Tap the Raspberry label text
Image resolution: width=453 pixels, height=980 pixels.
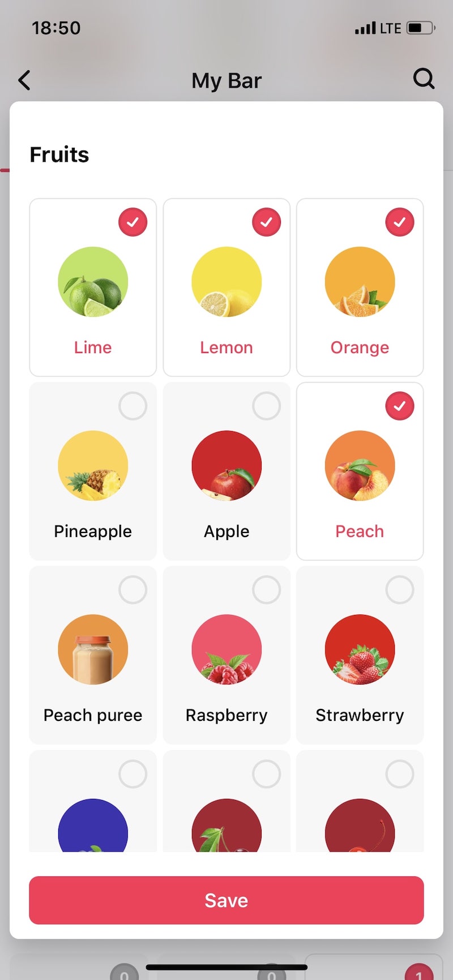226,715
